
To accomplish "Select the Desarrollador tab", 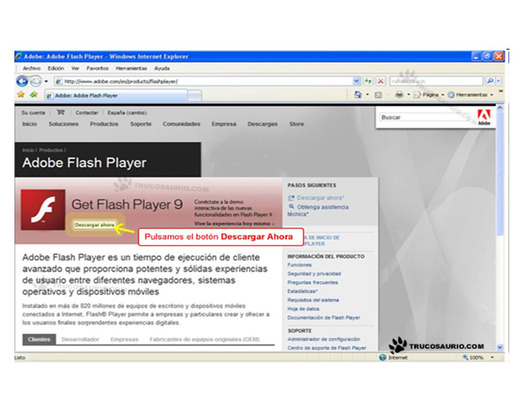I will 80,339.
